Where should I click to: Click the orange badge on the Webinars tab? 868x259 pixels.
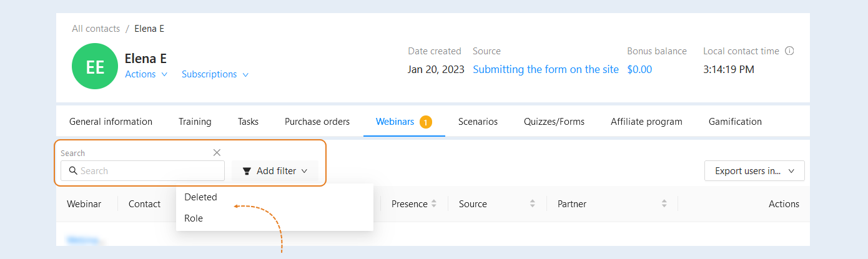click(426, 122)
